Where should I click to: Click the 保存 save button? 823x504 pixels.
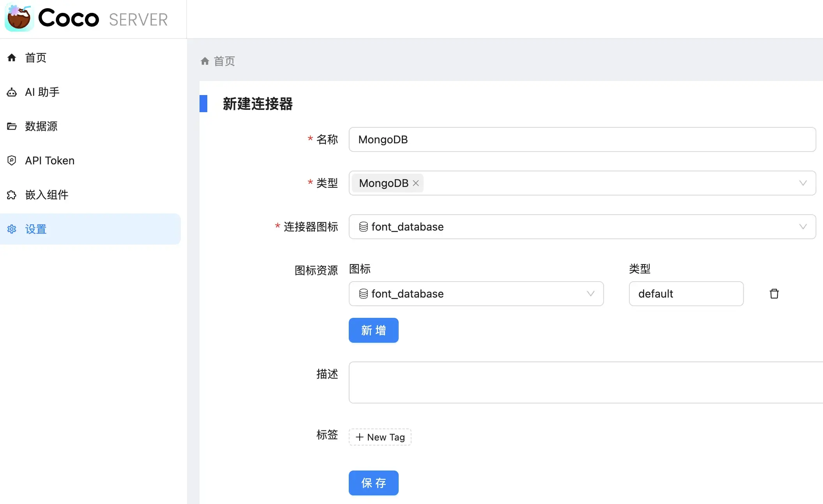pyautogui.click(x=373, y=483)
